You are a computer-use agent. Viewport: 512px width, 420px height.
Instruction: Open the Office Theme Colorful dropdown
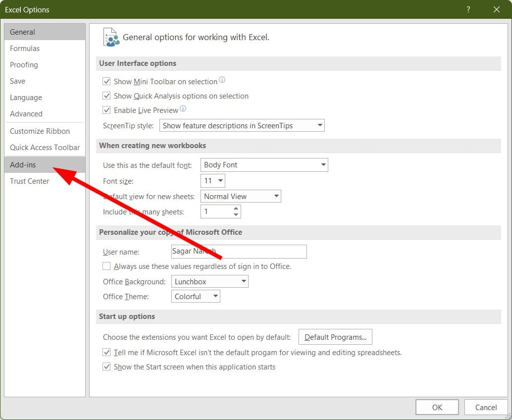(196, 296)
